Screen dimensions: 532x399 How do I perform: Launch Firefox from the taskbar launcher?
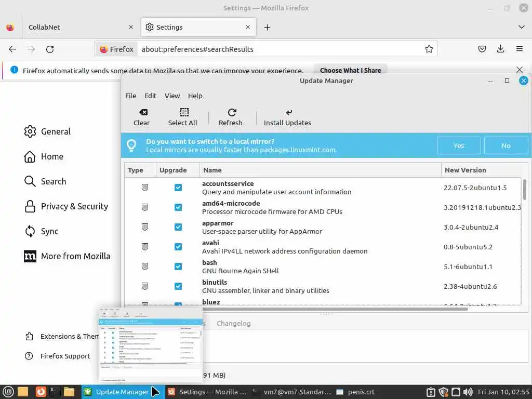(41, 392)
